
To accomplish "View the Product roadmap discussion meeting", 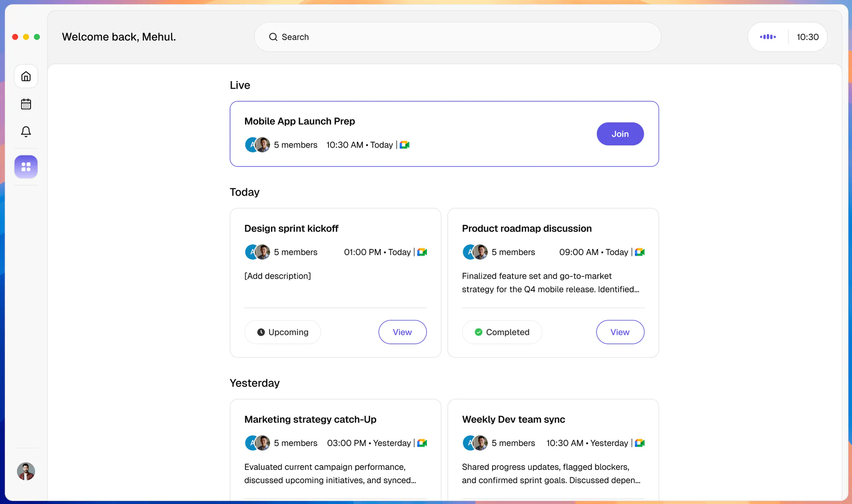I will point(620,332).
